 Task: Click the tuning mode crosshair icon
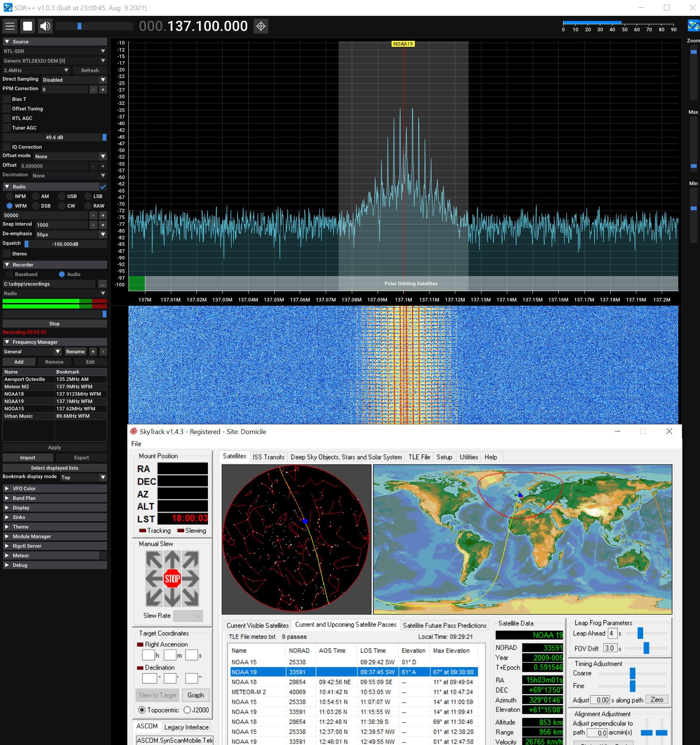261,26
